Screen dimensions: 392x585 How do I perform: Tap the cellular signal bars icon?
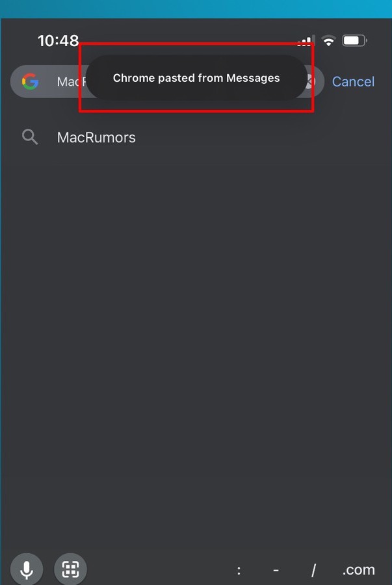click(x=304, y=42)
